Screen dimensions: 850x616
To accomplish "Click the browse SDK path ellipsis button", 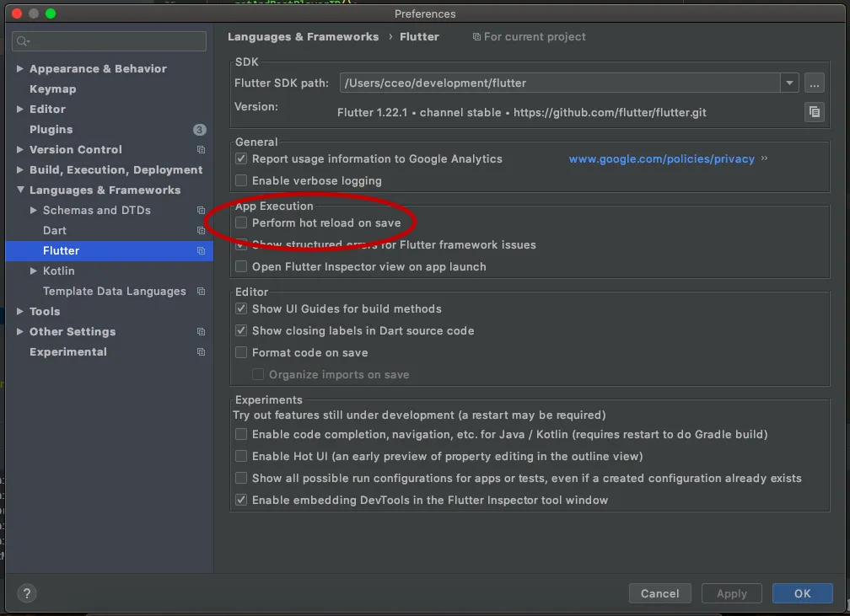I will point(814,83).
